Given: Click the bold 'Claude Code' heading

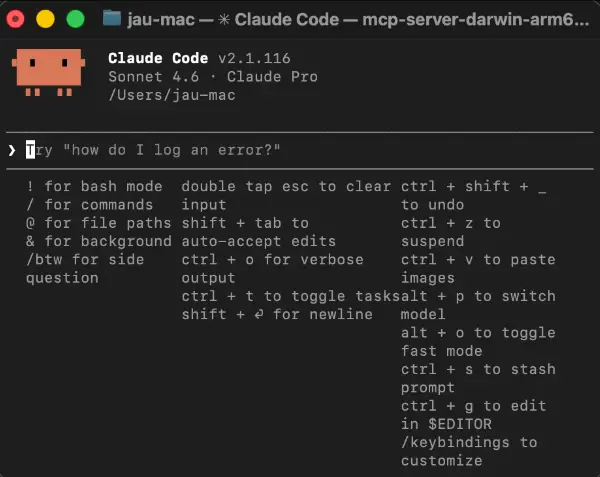Looking at the screenshot, I should (158, 59).
